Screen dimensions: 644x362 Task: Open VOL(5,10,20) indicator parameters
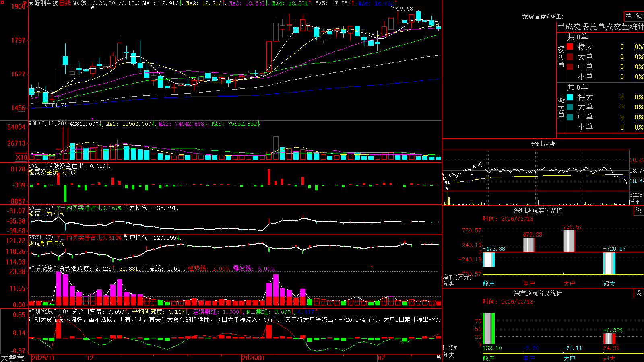47,124
